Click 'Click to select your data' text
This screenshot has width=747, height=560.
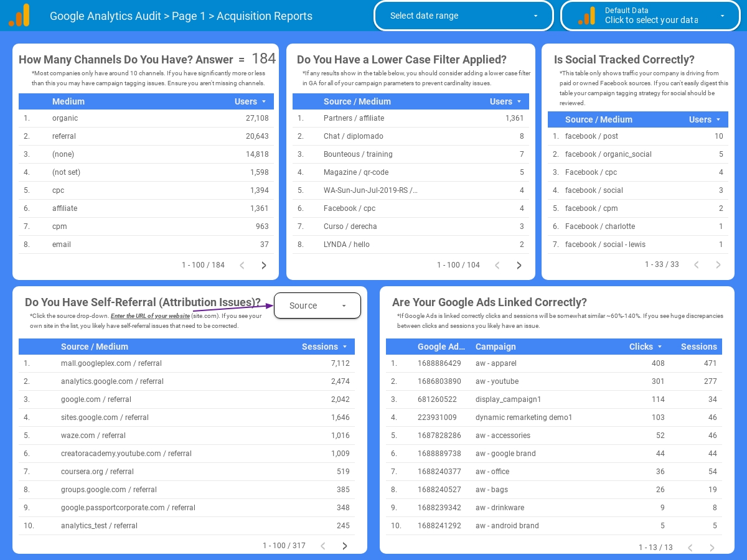[651, 20]
